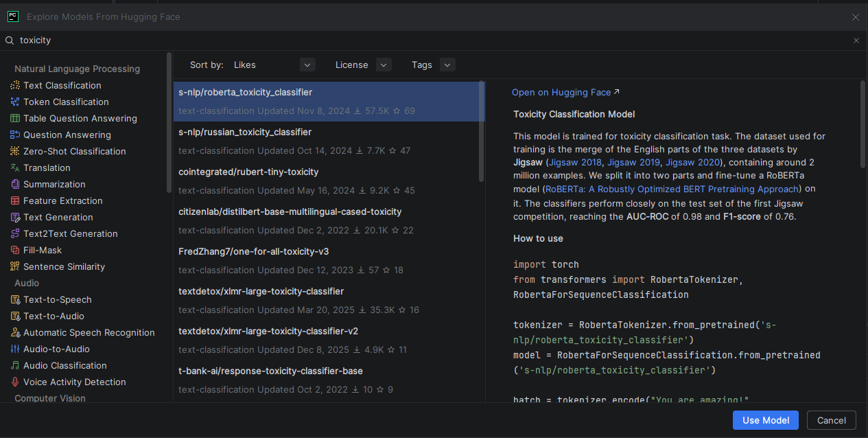Click the PyCharm logo icon in title bar
Image resolution: width=868 pixels, height=438 pixels.
tap(13, 16)
